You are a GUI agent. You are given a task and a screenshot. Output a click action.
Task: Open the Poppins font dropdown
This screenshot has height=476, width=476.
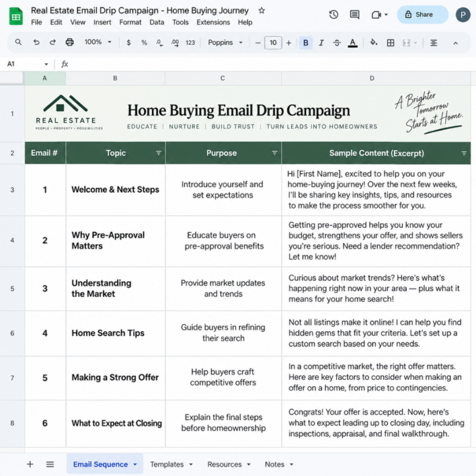225,43
